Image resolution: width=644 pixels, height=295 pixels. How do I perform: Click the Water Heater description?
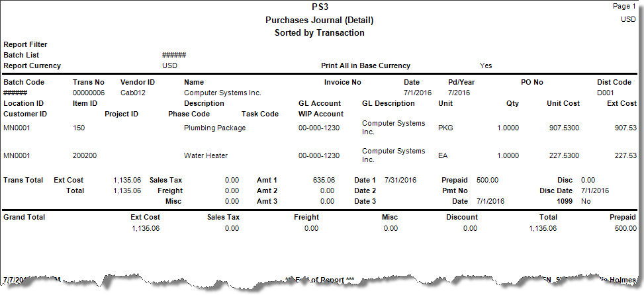point(205,155)
